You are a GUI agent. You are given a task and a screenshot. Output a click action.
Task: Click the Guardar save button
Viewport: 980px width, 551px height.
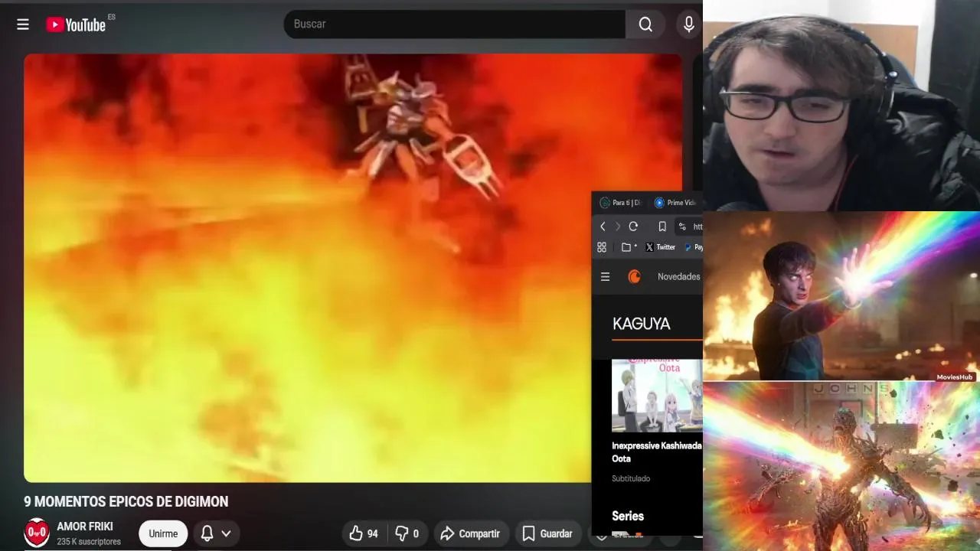[x=547, y=533]
